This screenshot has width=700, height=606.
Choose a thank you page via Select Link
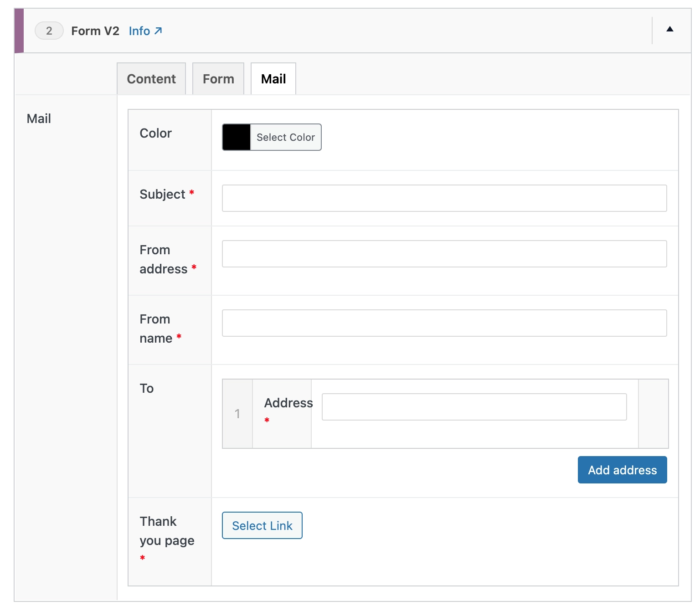(x=262, y=525)
